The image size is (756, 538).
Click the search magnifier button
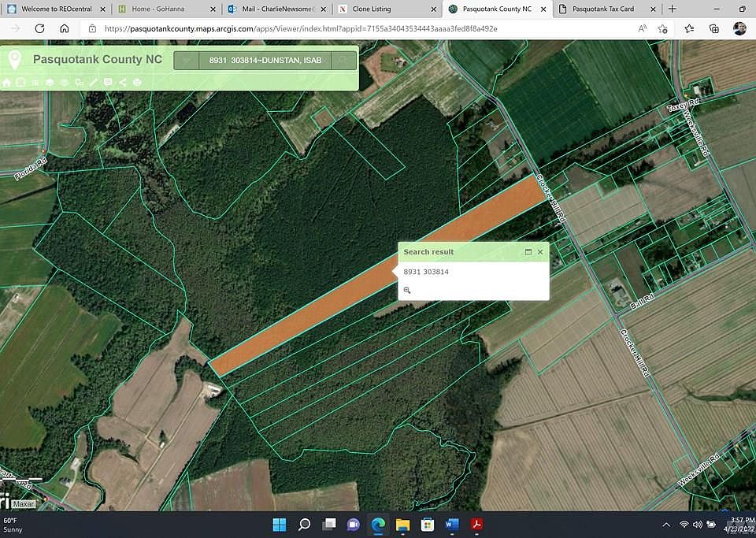click(x=343, y=60)
